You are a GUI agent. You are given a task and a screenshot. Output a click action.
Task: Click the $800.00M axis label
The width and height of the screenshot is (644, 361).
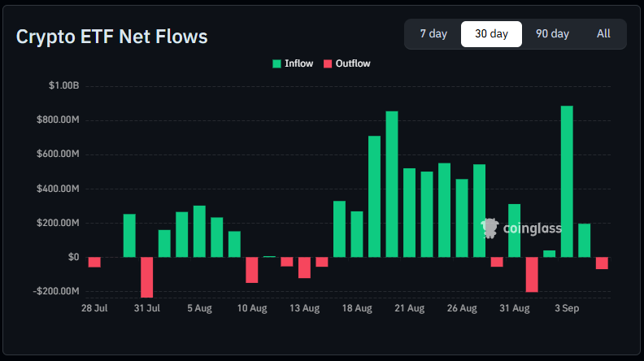[58, 120]
